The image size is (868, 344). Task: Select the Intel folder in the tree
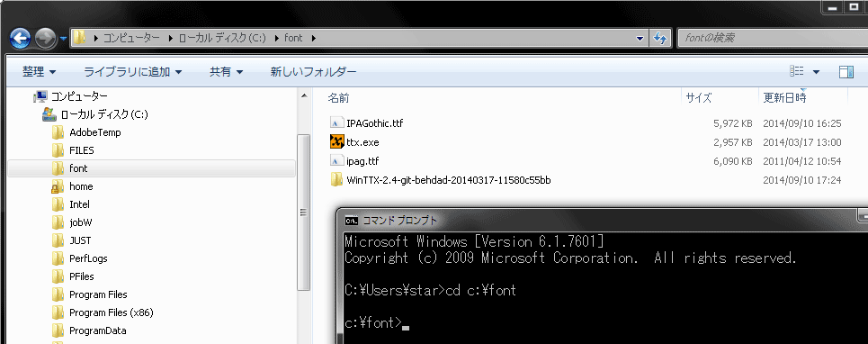coord(79,205)
